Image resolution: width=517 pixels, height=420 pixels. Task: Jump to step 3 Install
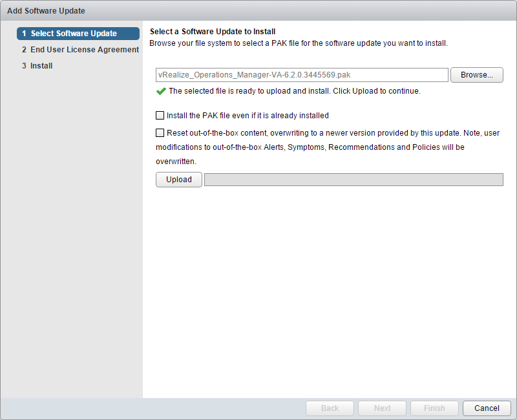41,66
